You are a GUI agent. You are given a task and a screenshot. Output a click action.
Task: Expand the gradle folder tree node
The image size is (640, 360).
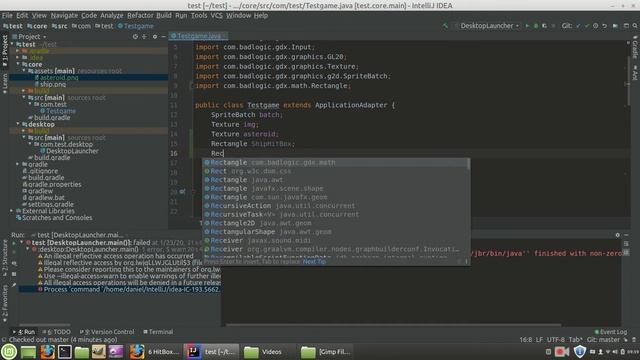coord(18,164)
